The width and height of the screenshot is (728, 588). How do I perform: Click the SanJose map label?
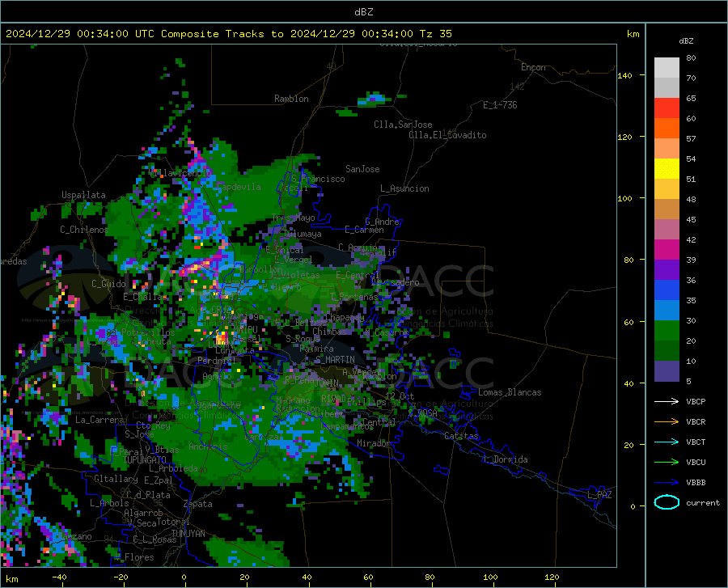point(362,169)
